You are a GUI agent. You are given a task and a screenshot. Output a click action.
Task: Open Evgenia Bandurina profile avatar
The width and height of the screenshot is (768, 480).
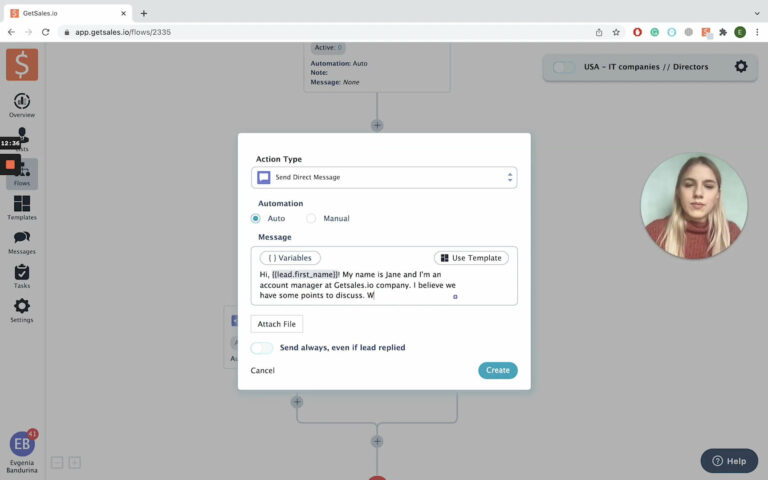tap(22, 444)
